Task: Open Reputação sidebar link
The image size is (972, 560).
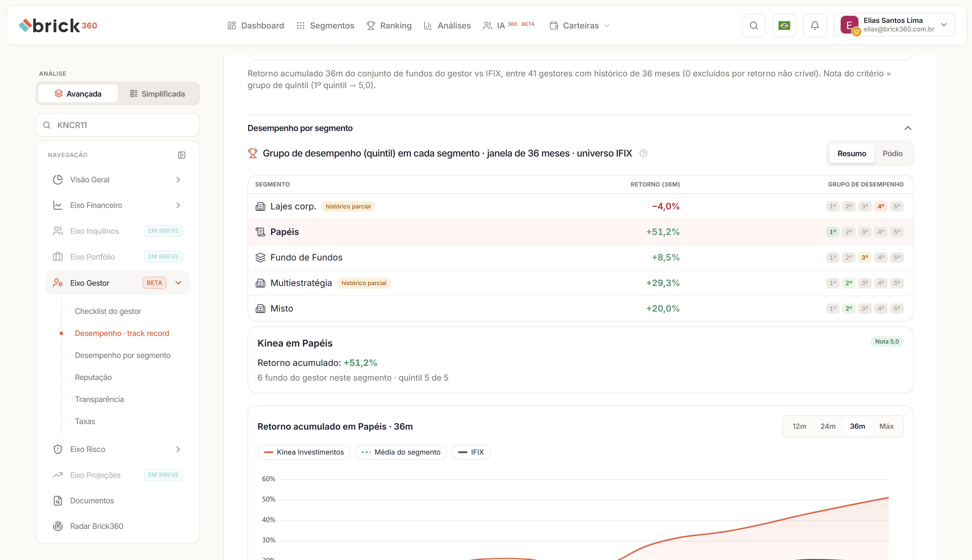Action: point(93,377)
